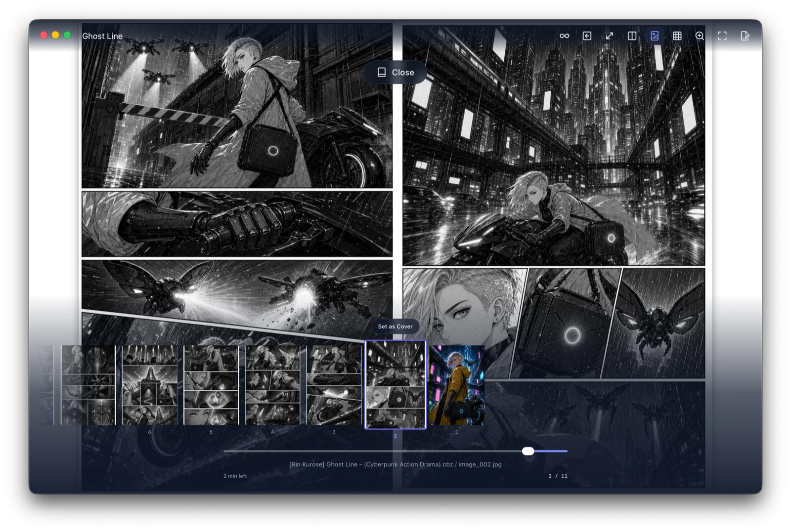Jump to page 7 thumbnail
The height and width of the screenshot is (532, 791).
(x=88, y=385)
